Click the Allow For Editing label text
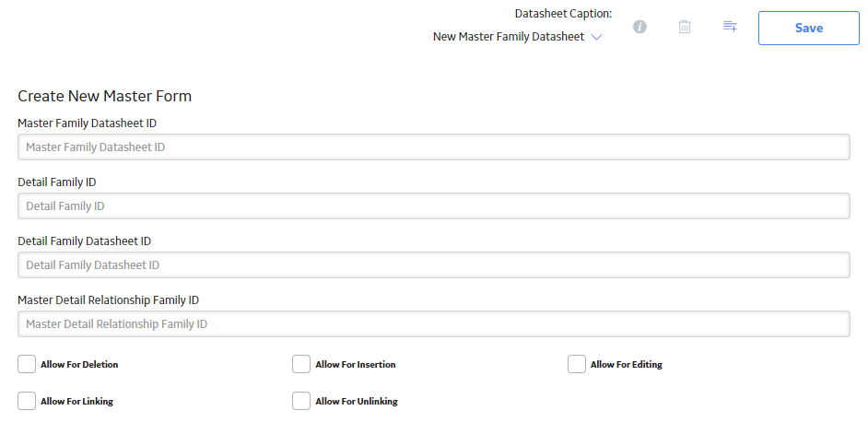This screenshot has width=868, height=446. coord(626,364)
